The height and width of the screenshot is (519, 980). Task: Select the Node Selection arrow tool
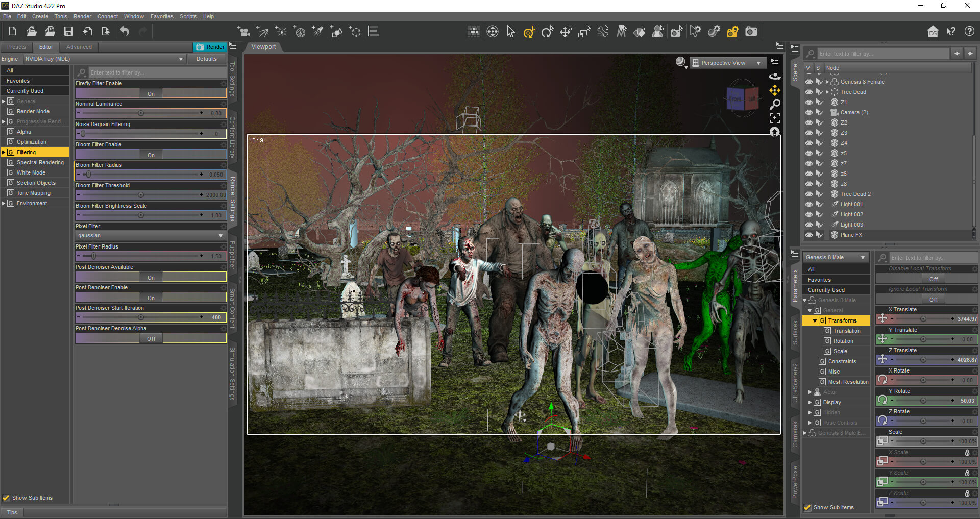(510, 32)
